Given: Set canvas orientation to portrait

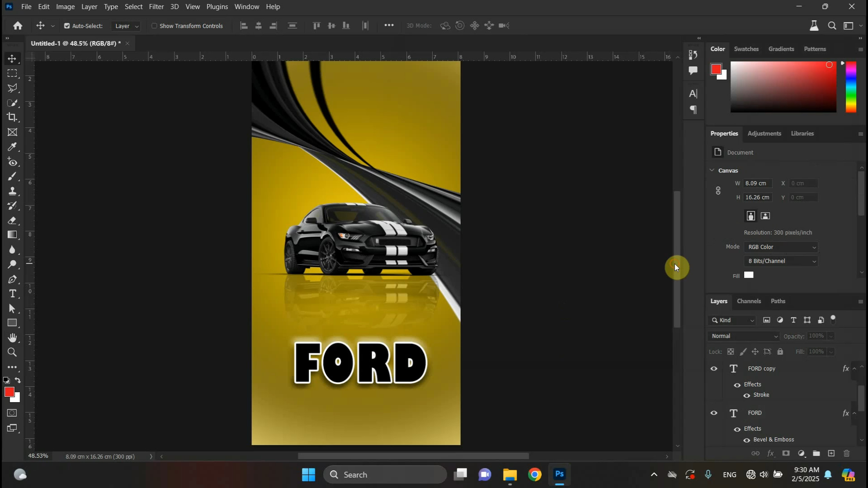Looking at the screenshot, I should point(750,216).
